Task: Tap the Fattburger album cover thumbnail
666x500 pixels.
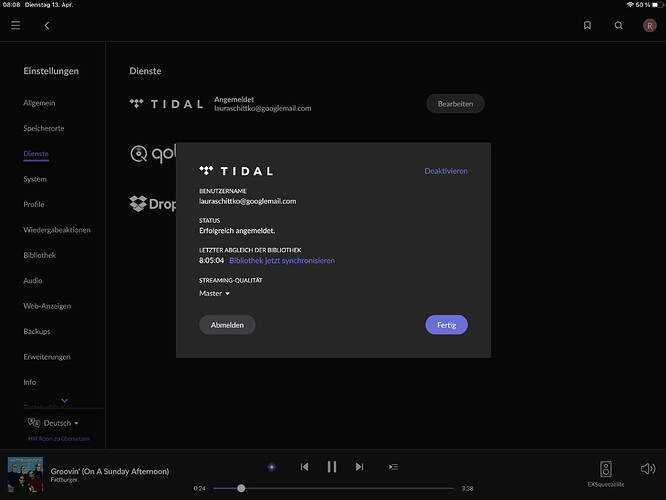Action: tap(25, 475)
